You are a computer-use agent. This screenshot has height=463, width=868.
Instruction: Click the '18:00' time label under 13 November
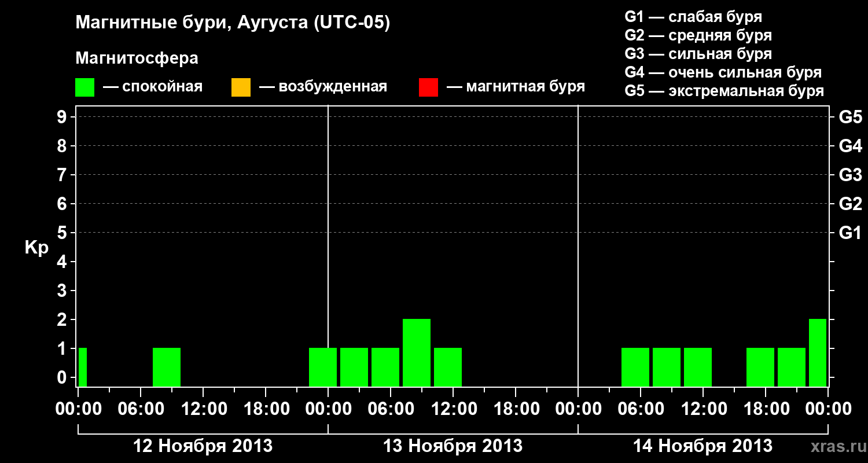click(516, 409)
